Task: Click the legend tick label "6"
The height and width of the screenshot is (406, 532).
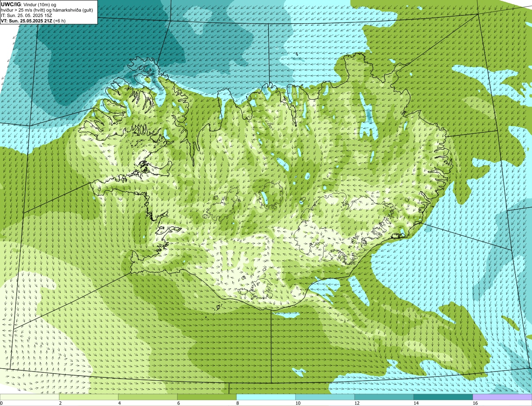Action: [178, 403]
